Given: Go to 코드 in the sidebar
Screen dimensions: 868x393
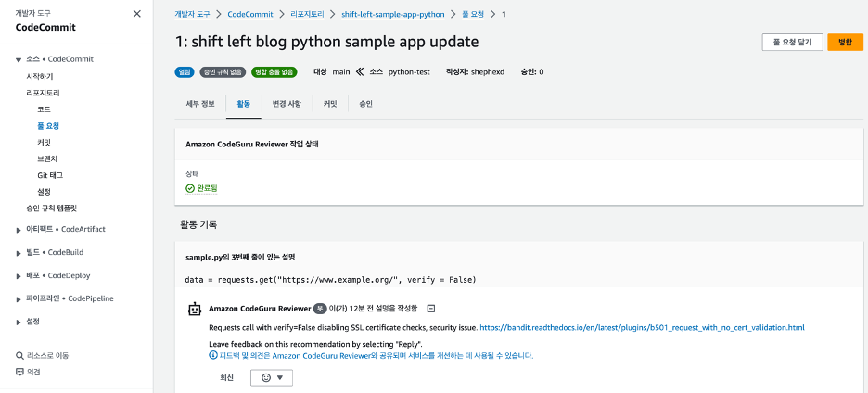Looking at the screenshot, I should point(44,109).
